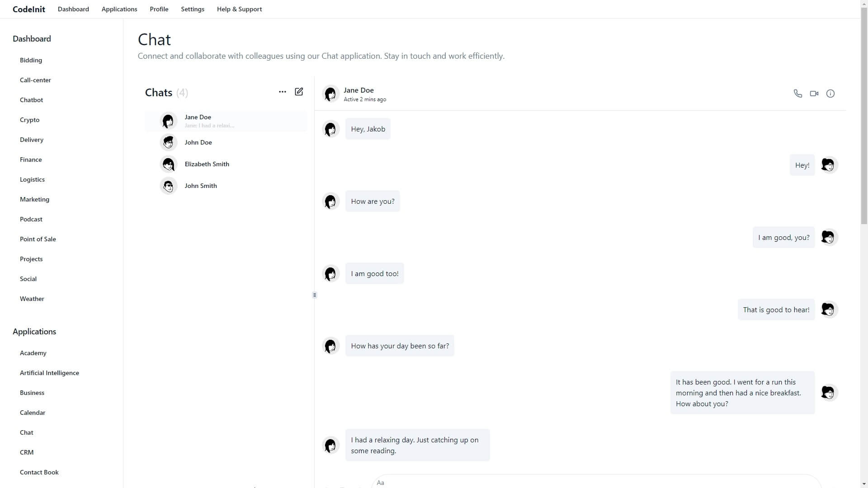Open Weather in Dashboard sidebar
Image resolution: width=868 pixels, height=488 pixels.
[32, 299]
